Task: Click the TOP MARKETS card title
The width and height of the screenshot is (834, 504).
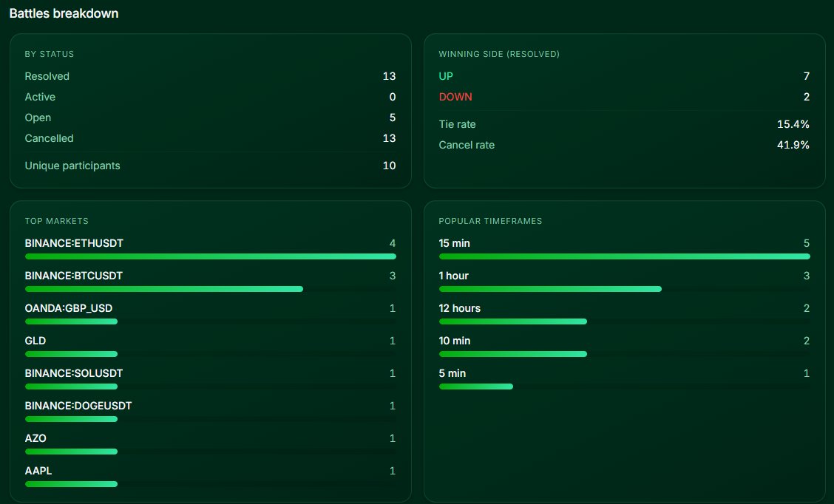Action: tap(56, 221)
